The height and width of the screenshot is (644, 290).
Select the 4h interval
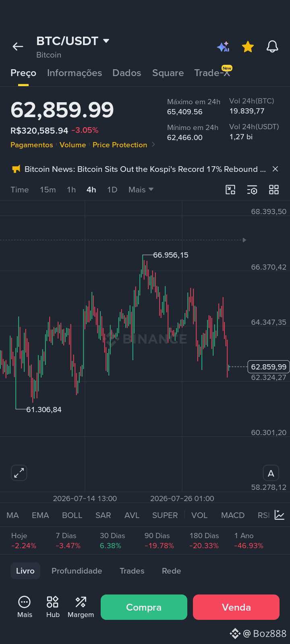[x=91, y=190]
